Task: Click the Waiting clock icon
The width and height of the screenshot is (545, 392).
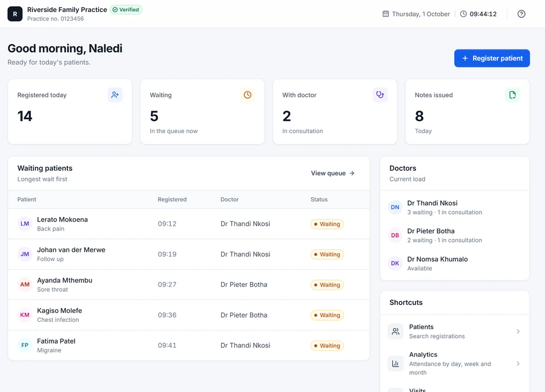Action: coord(248,95)
